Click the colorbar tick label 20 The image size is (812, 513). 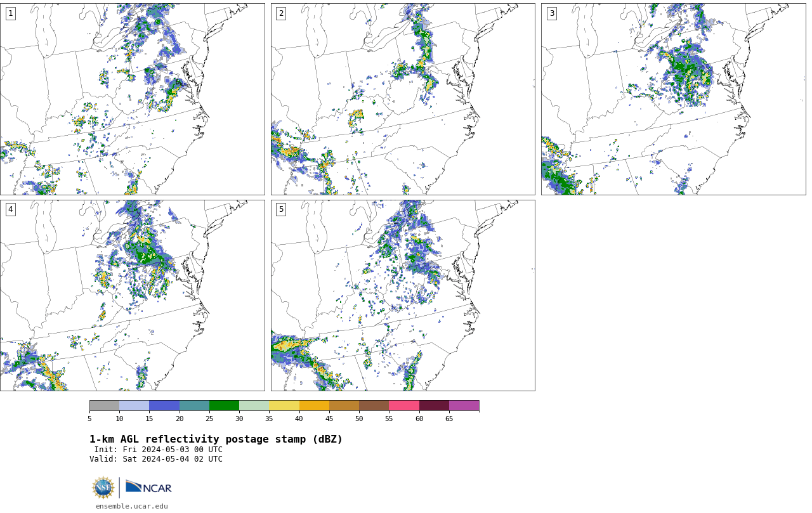(180, 419)
